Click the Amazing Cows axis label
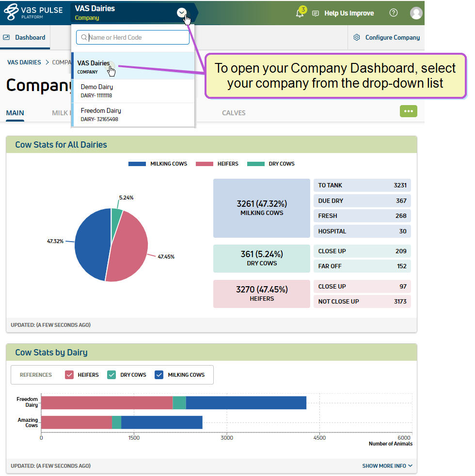The height and width of the screenshot is (476, 475). point(28,423)
